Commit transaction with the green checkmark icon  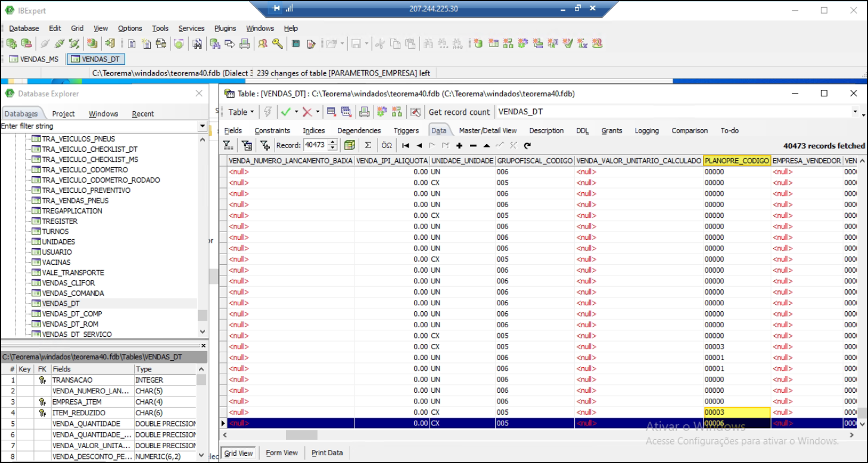[285, 112]
